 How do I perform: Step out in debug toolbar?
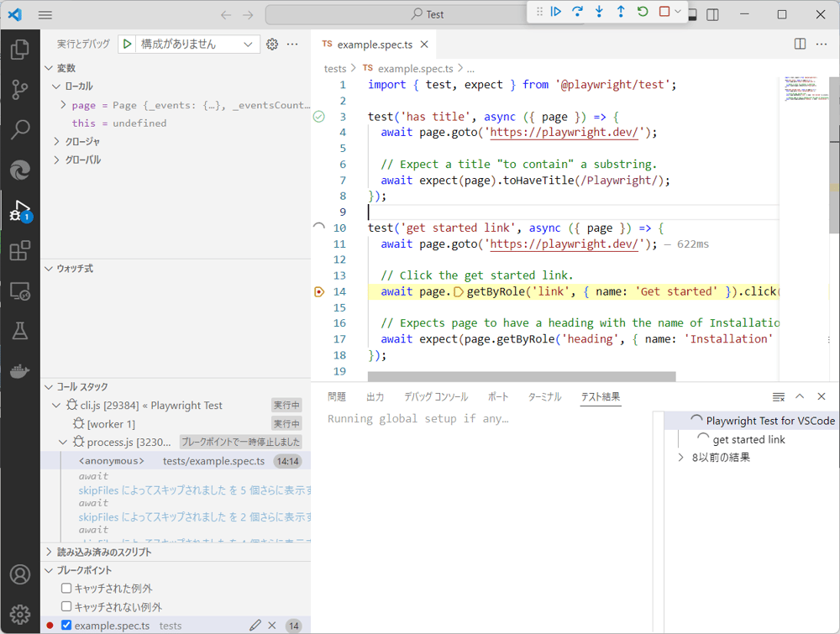(x=621, y=12)
